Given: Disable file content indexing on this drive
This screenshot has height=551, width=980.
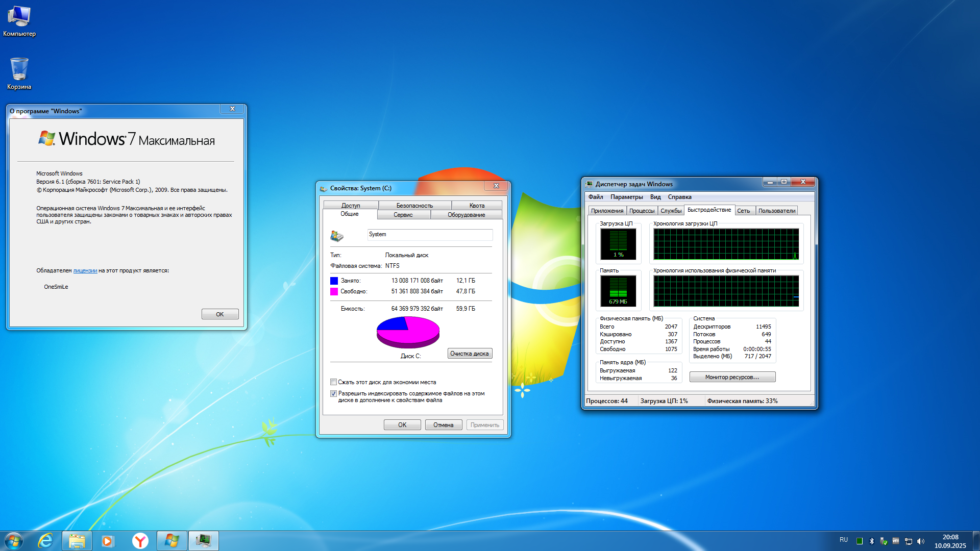Looking at the screenshot, I should click(x=333, y=393).
